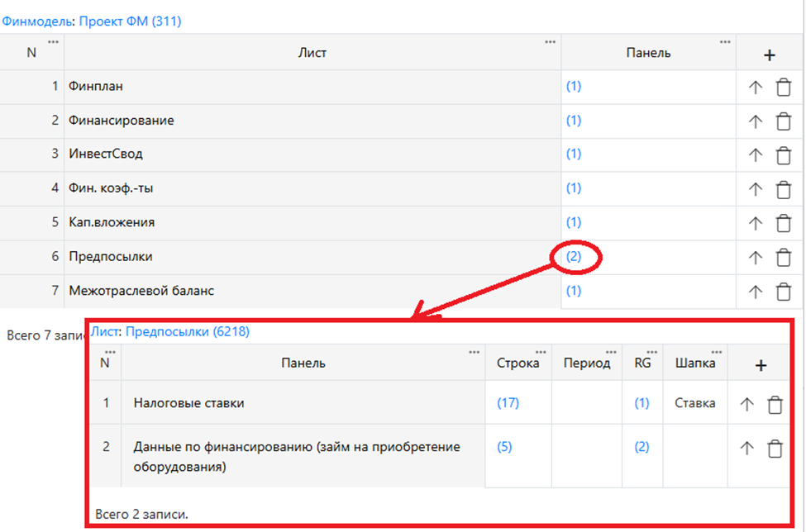
Task: Move the Налоговые ставки panel up
Action: pos(746,404)
